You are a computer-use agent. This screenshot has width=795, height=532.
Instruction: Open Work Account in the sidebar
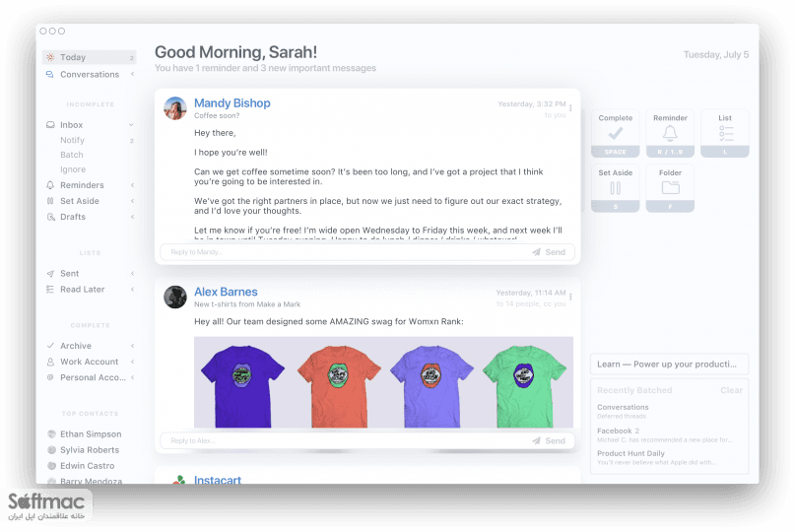coord(90,362)
